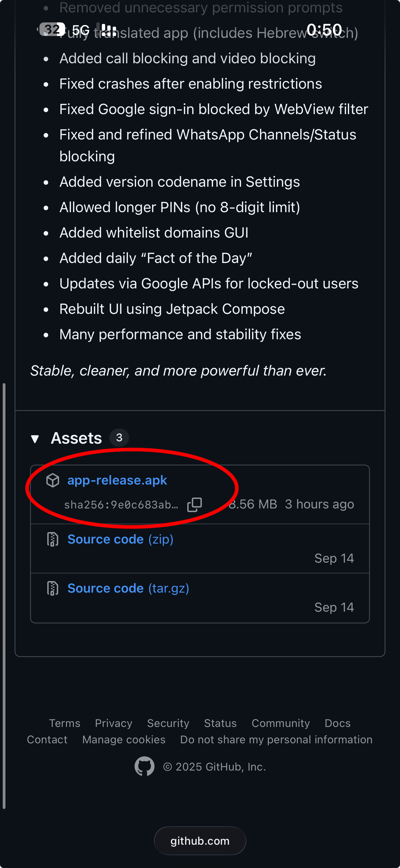Screen dimensions: 400x868
Task: Click the tar.gz archive file icon
Action: pos(53,588)
